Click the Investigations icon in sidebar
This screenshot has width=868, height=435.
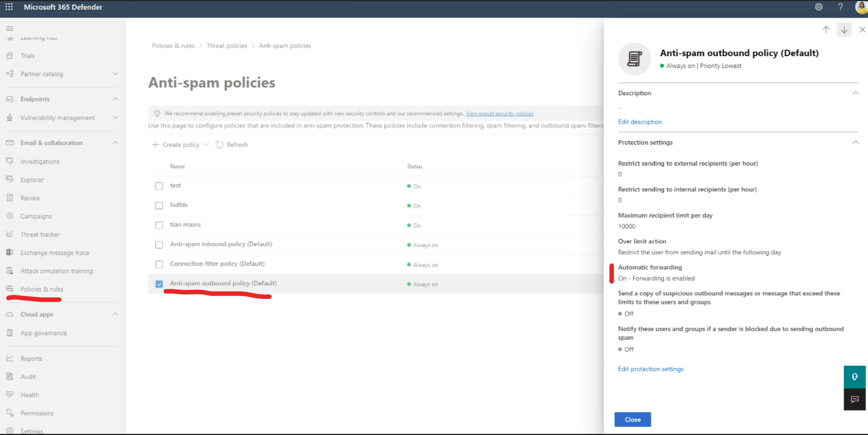10,162
